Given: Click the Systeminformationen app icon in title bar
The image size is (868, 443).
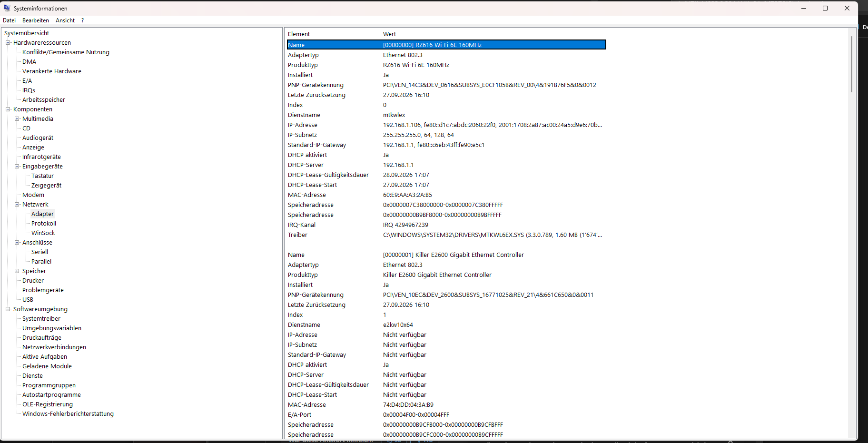Looking at the screenshot, I should pyautogui.click(x=7, y=8).
